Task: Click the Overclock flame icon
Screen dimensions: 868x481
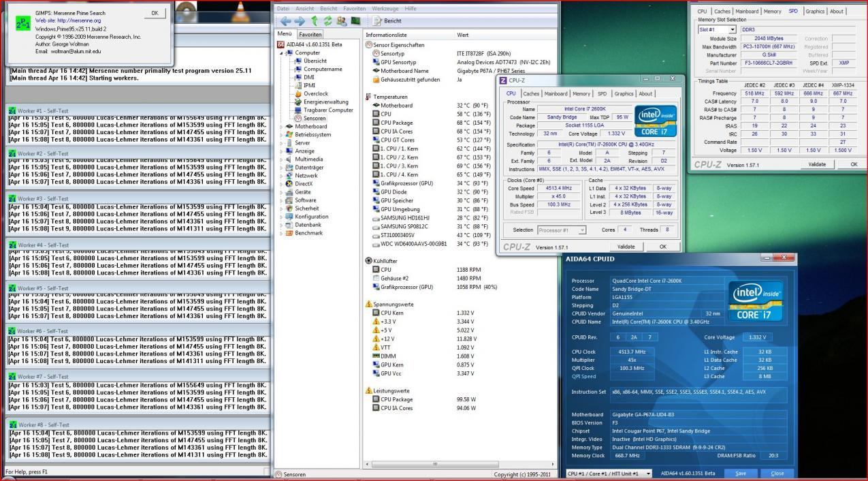Action: click(298, 93)
